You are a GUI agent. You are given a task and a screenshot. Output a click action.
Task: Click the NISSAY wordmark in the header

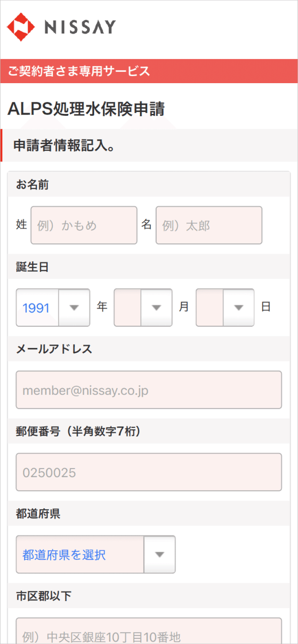pos(80,27)
